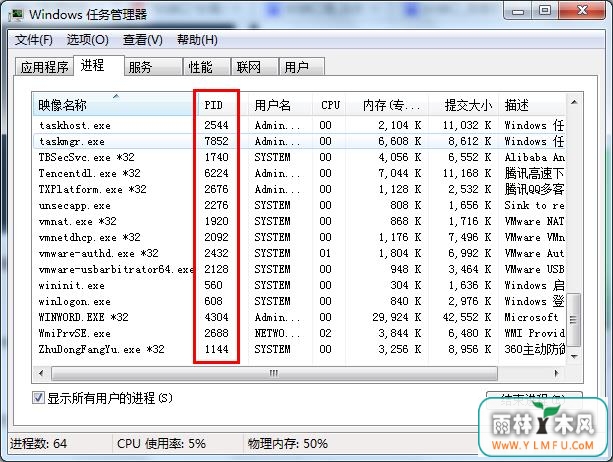Select WINWORD.EXE *32 process
This screenshot has width=613, height=462.
pyautogui.click(x=299, y=317)
